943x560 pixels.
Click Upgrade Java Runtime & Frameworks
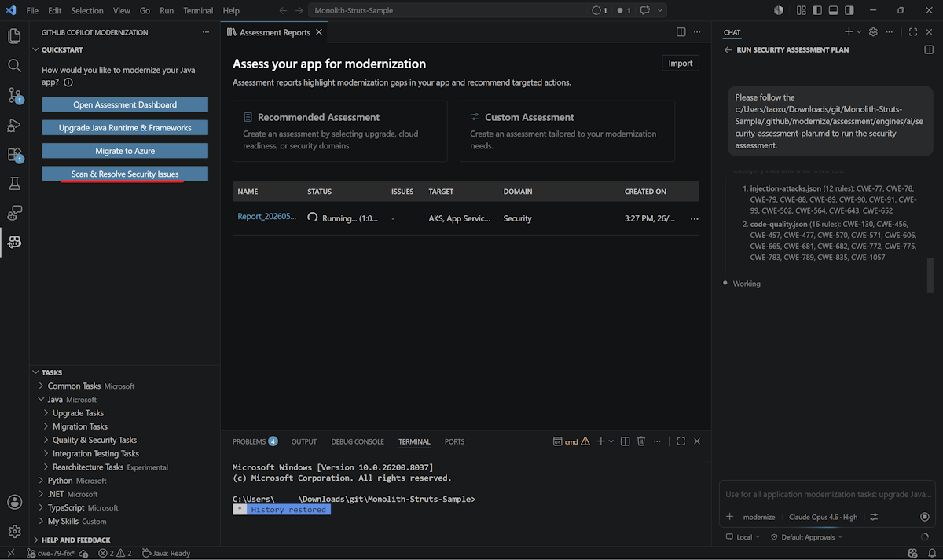point(125,127)
